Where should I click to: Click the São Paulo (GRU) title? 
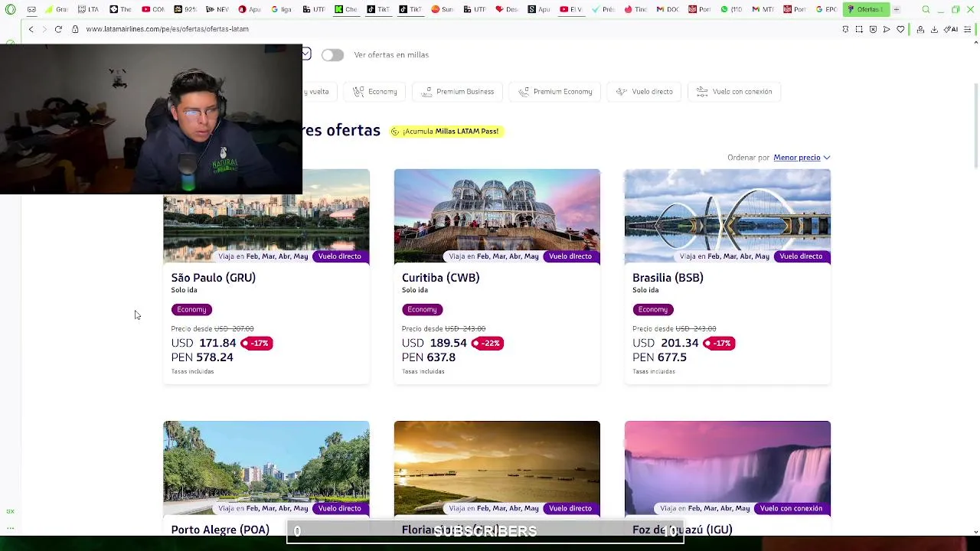coord(214,278)
